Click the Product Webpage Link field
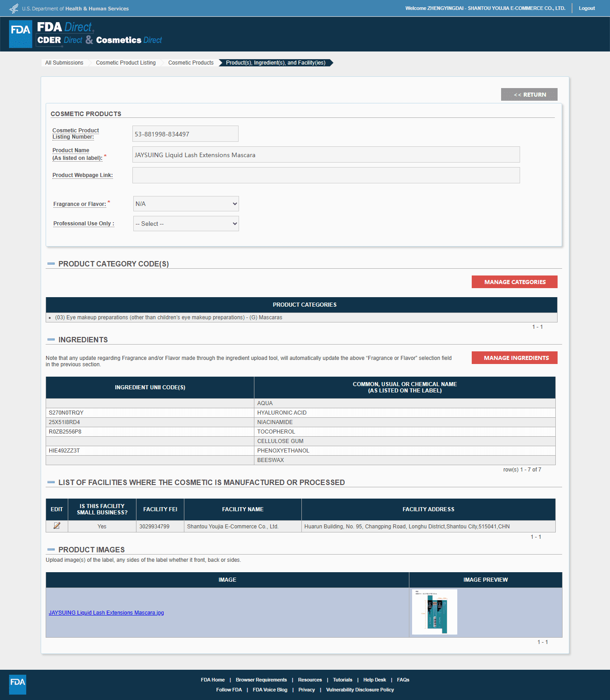 pos(326,175)
